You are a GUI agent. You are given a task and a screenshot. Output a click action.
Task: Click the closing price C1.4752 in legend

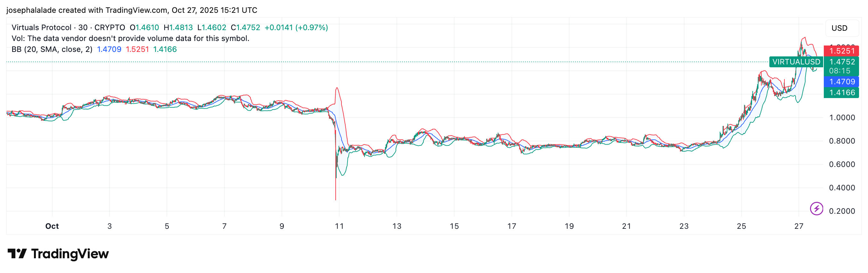click(x=245, y=28)
